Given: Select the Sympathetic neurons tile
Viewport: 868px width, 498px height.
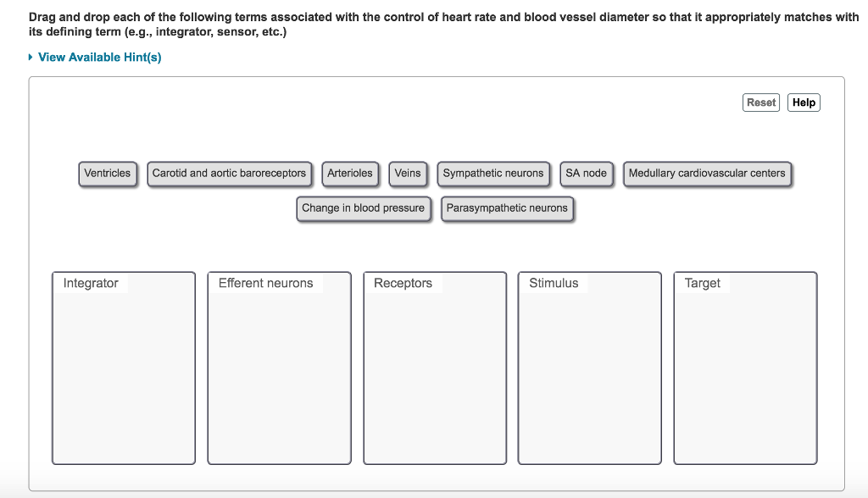Looking at the screenshot, I should click(x=493, y=174).
